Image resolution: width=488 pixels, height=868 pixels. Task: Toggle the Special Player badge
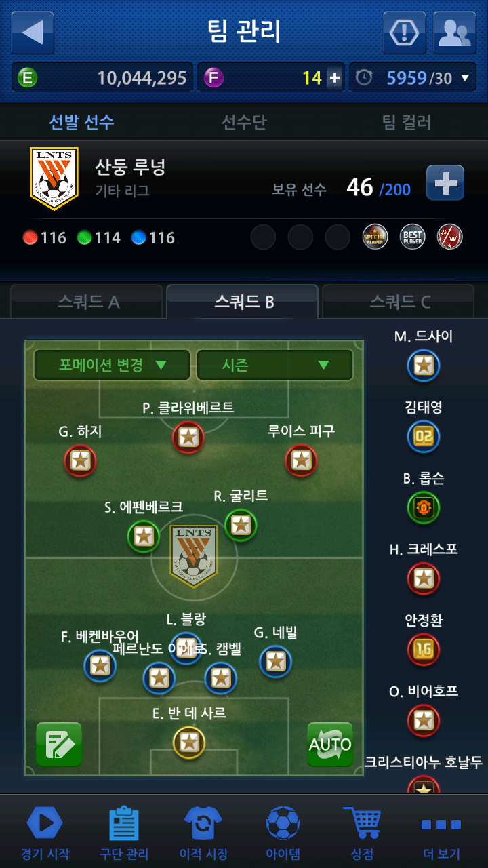(x=375, y=237)
